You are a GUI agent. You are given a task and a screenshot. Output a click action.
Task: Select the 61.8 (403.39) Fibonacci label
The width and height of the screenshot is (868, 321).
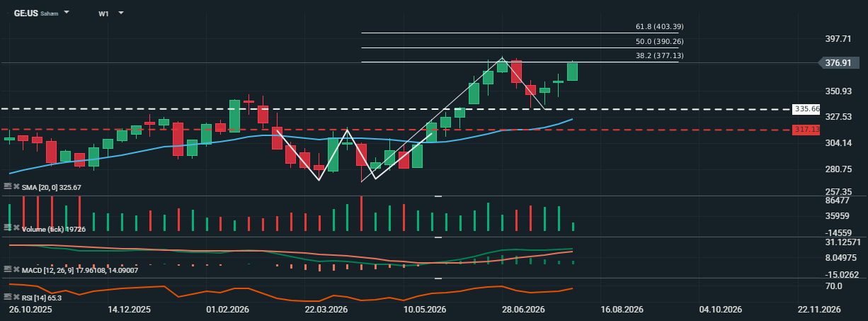pos(659,27)
